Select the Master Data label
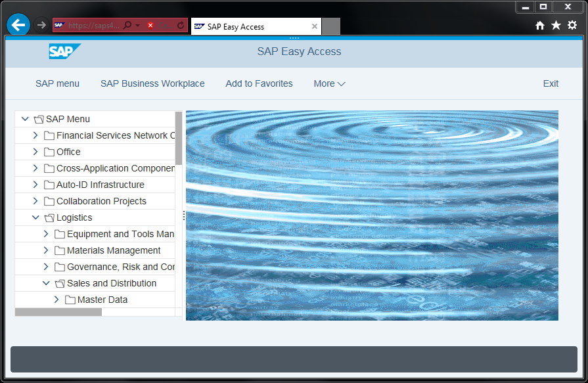Screen dimensions: 588x383 102,300
